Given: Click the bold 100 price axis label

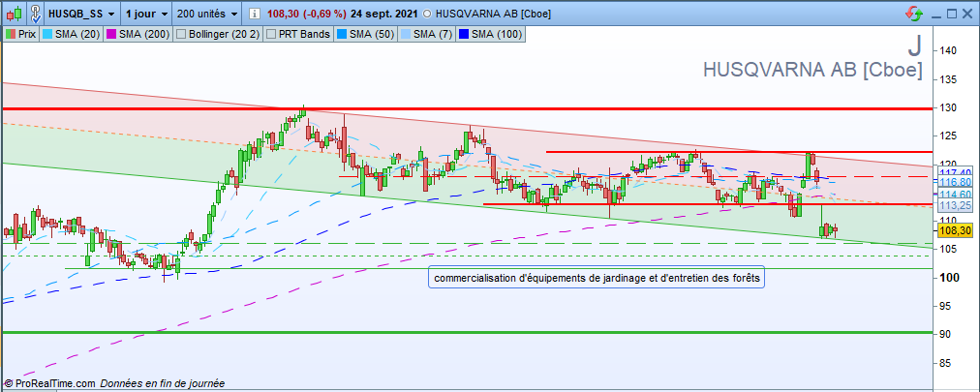Looking at the screenshot, I should click(947, 278).
